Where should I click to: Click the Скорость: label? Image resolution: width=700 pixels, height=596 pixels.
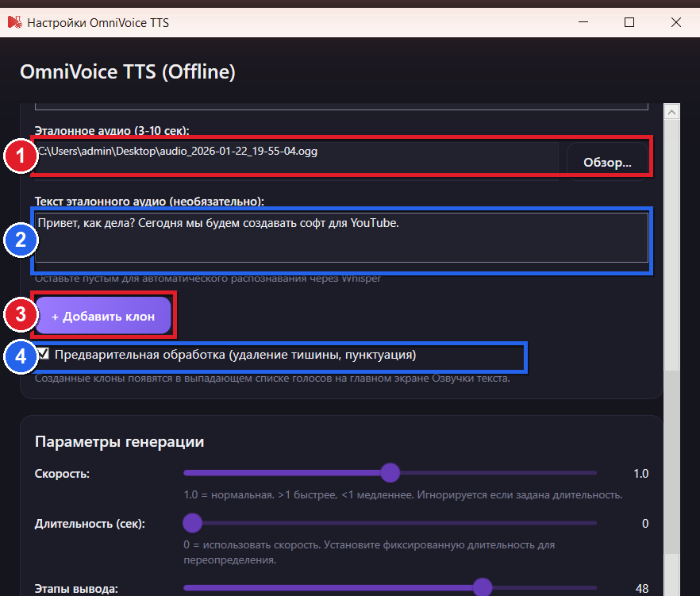click(62, 473)
